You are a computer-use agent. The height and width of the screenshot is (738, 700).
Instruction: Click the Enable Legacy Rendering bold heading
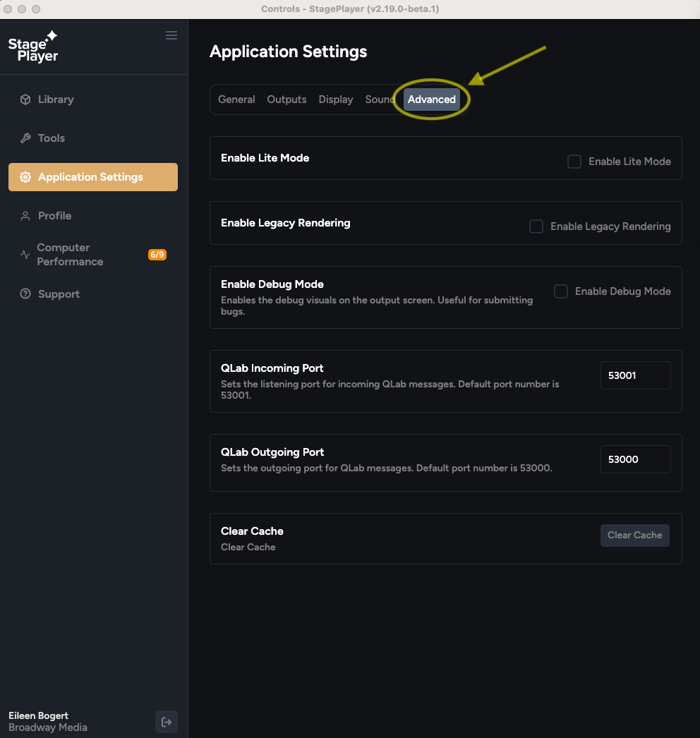point(285,223)
